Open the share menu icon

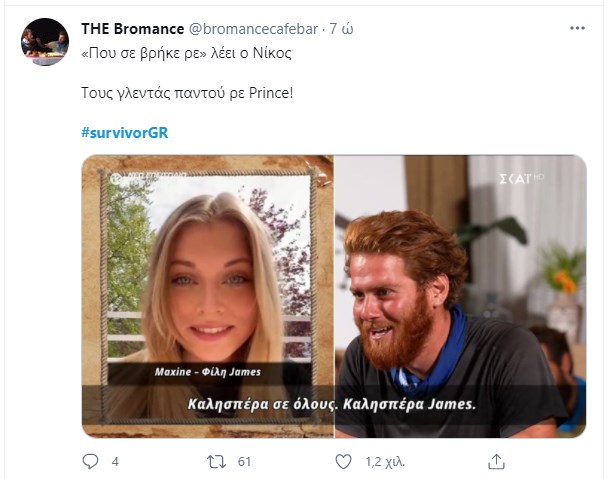click(x=496, y=461)
